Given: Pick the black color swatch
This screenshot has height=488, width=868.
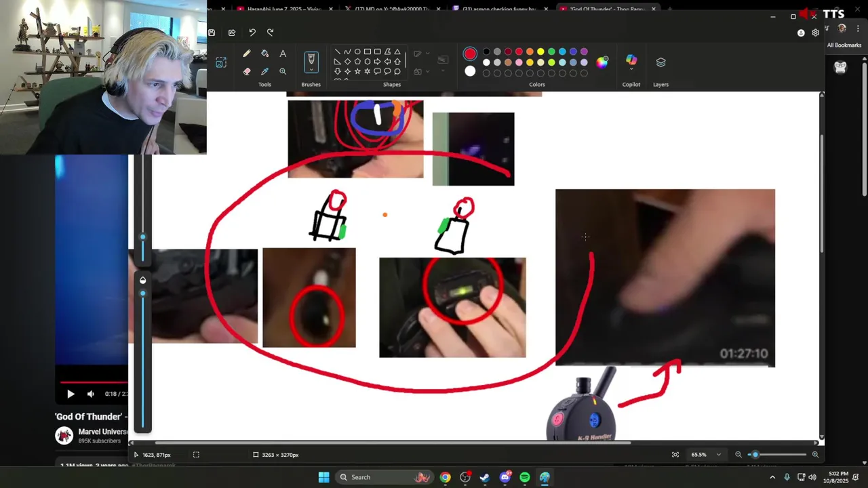Looking at the screenshot, I should (x=486, y=52).
